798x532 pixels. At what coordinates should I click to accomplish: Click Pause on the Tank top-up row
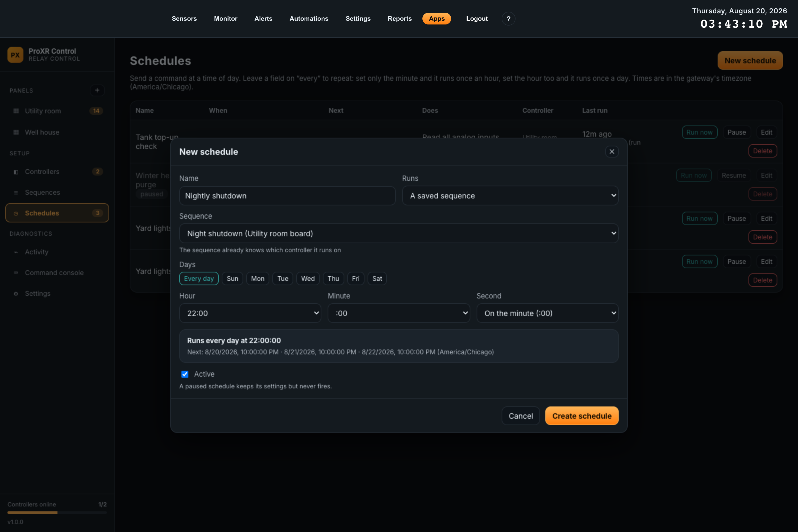tap(737, 132)
